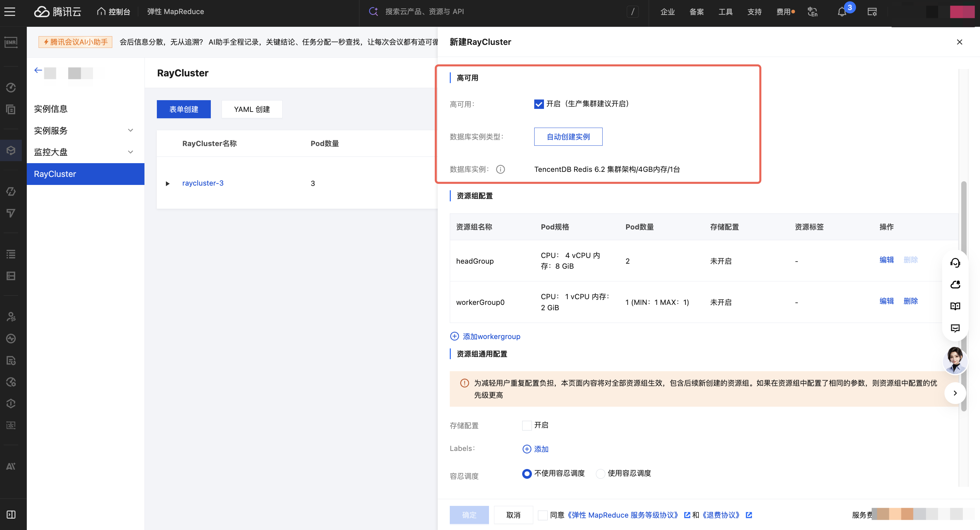
Task: Open the AI assistant avatar thumbnail
Action: pos(955,360)
